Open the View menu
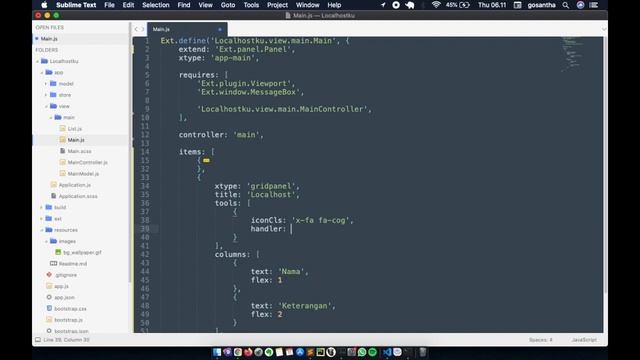Screen dimensions: 640x360 pos(205,5)
